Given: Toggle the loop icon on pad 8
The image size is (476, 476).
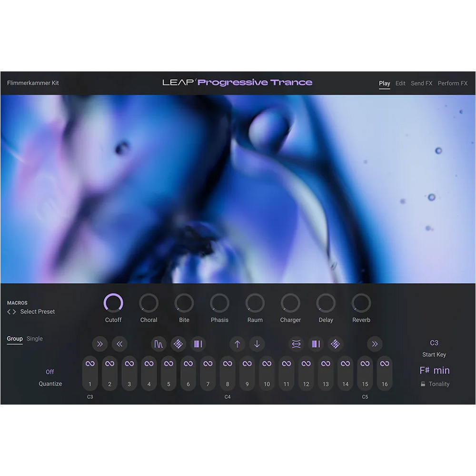Looking at the screenshot, I should 228,363.
